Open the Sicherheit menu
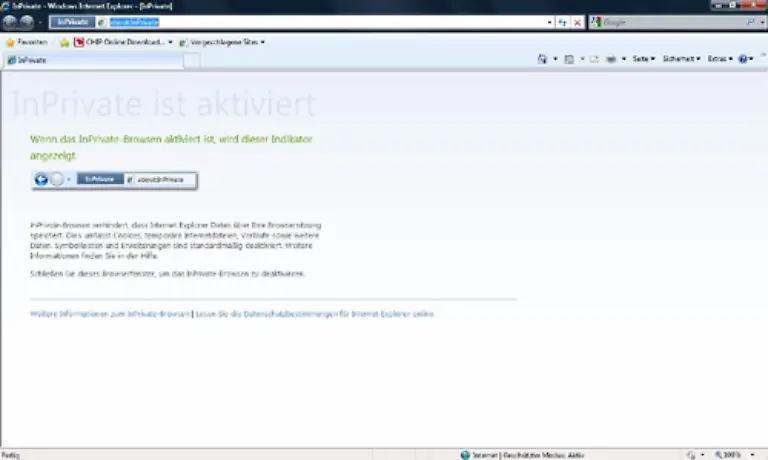 click(681, 59)
